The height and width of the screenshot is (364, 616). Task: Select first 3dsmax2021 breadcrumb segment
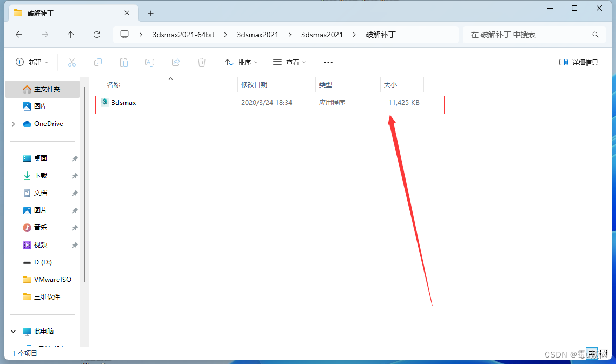coord(257,35)
